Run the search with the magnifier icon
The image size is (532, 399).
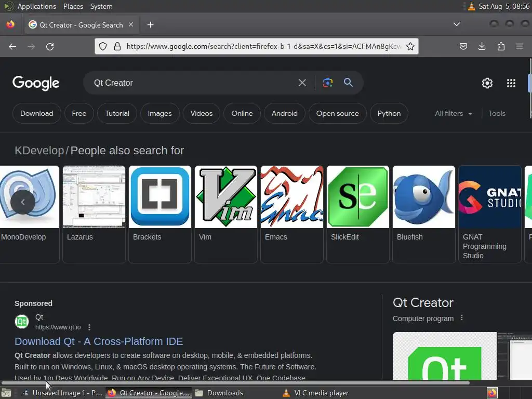(348, 83)
